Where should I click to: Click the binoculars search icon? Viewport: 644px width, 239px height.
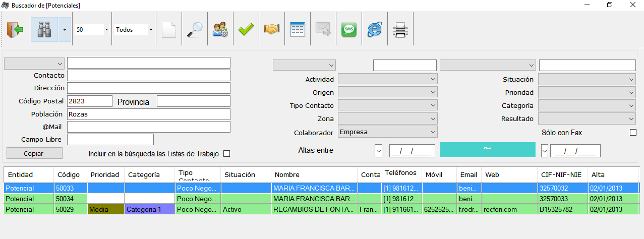click(45, 29)
